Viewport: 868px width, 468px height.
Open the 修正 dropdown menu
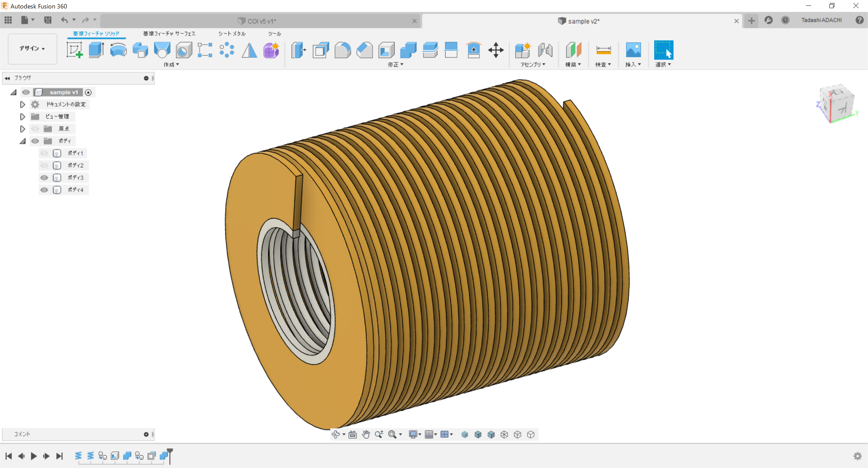396,64
